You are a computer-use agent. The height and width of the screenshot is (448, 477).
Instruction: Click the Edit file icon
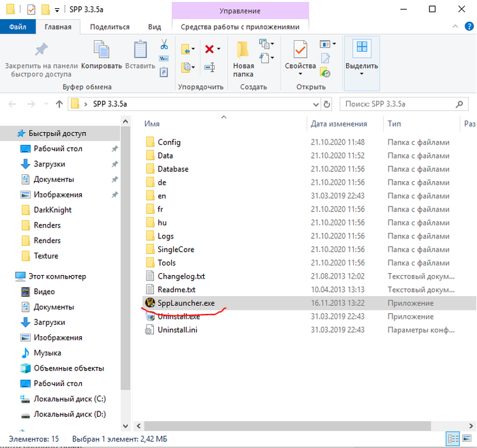click(x=325, y=58)
